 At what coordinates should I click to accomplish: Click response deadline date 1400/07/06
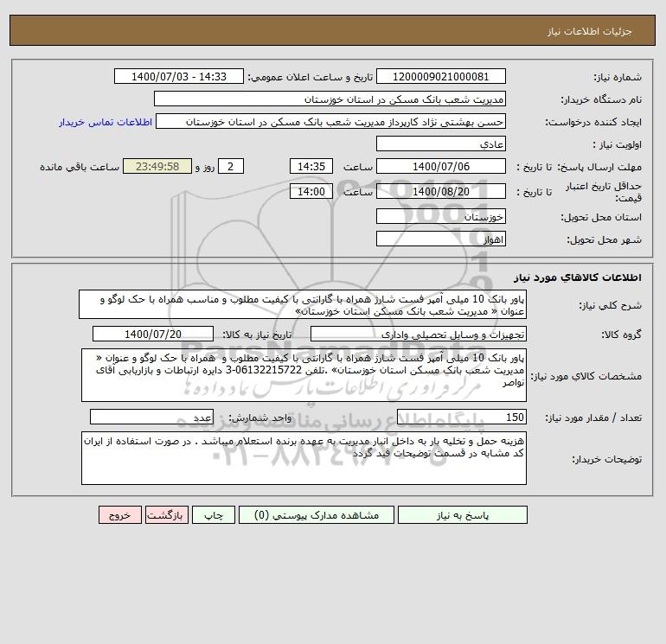pyautogui.click(x=441, y=167)
